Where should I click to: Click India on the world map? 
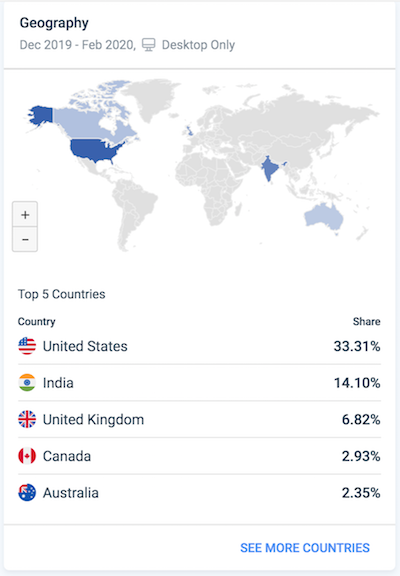(270, 168)
